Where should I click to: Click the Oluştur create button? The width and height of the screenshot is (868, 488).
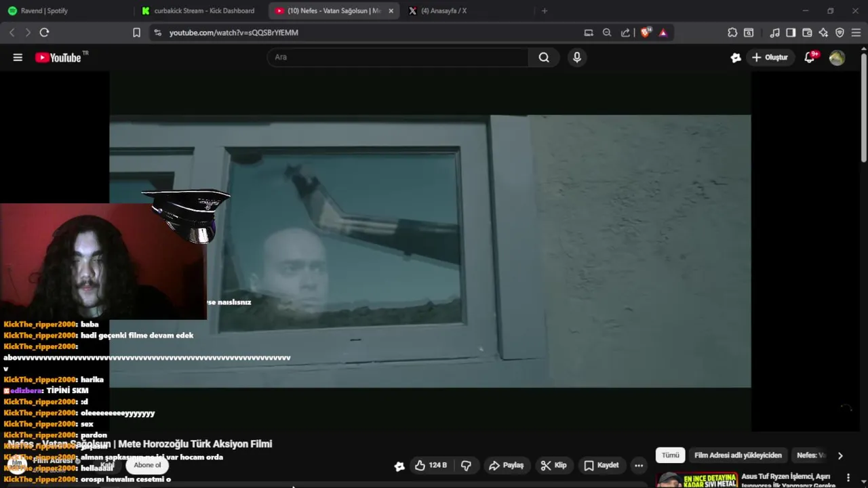[770, 58]
